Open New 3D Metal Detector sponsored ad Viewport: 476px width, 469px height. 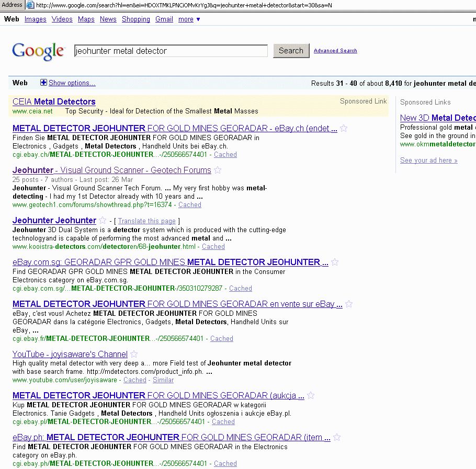(x=438, y=118)
